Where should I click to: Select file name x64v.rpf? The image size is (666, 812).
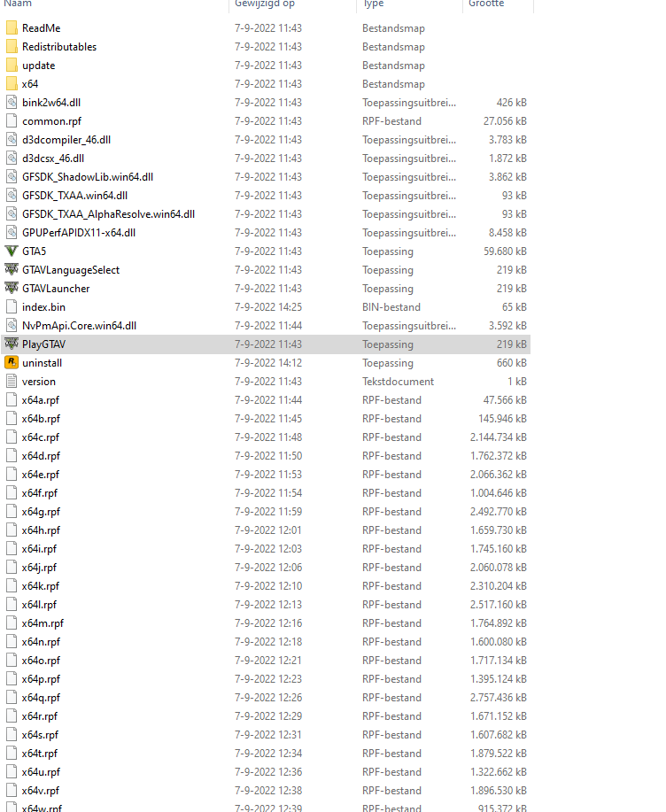click(x=41, y=792)
